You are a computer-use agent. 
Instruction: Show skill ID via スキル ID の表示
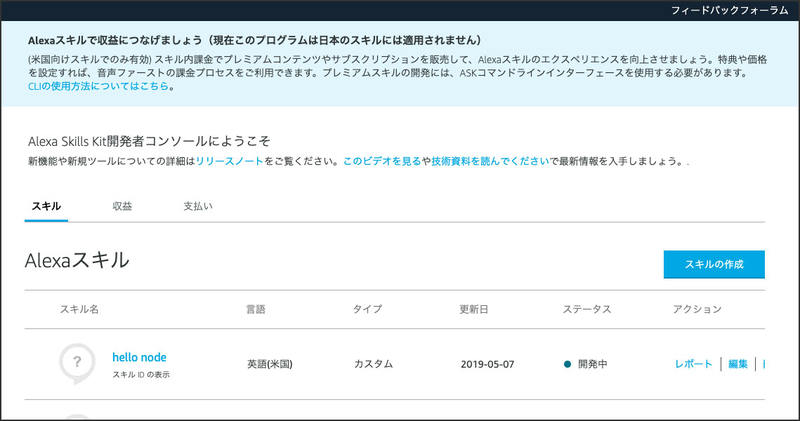click(141, 375)
